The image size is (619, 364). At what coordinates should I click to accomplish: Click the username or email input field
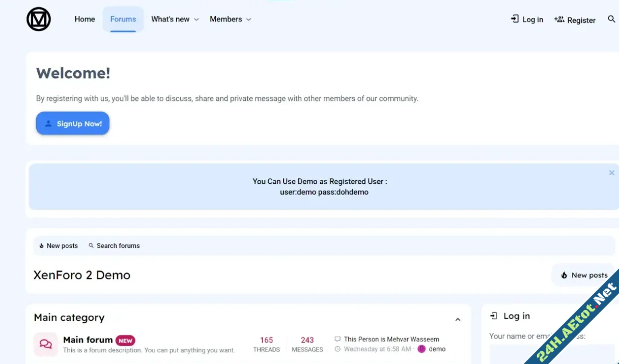coord(550,354)
